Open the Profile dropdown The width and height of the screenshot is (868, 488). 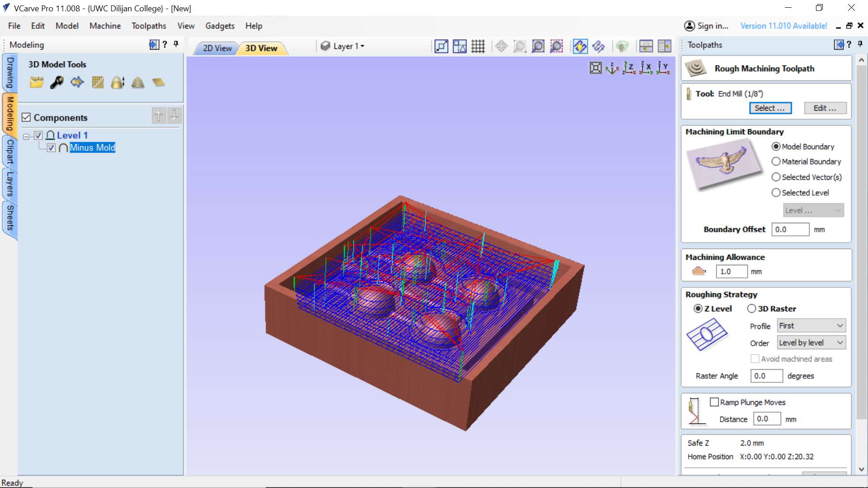pyautogui.click(x=811, y=326)
